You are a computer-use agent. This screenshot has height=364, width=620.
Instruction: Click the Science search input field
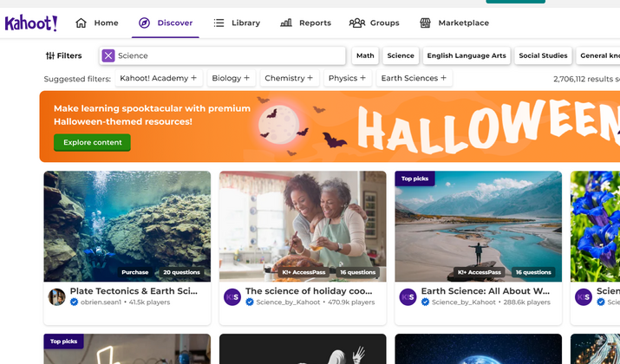click(223, 55)
